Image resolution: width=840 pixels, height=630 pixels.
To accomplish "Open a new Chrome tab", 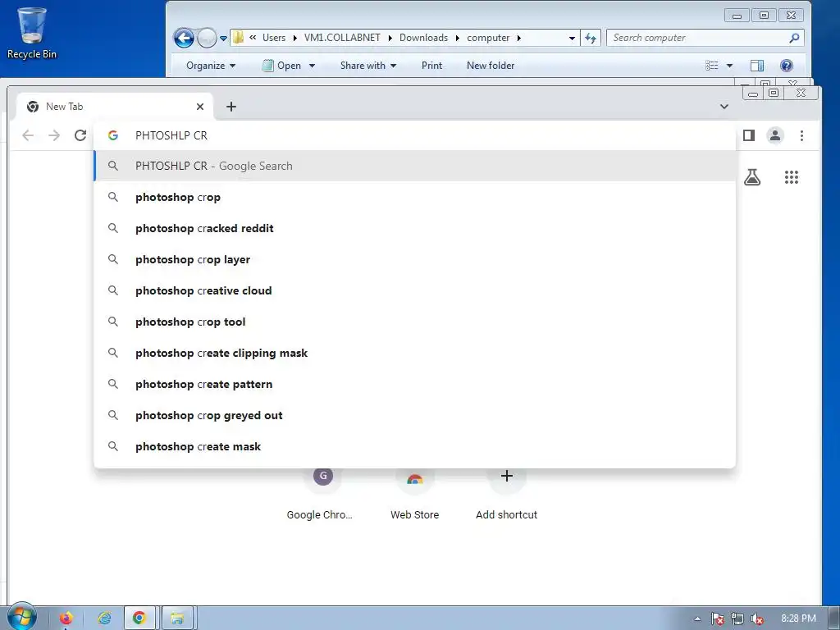I will [x=231, y=107].
